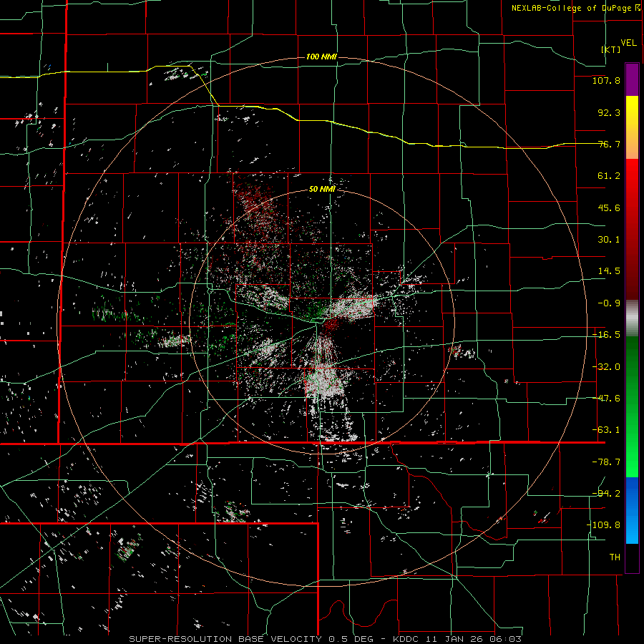
Task: Select the 14.5 legend value
Action: point(609,271)
